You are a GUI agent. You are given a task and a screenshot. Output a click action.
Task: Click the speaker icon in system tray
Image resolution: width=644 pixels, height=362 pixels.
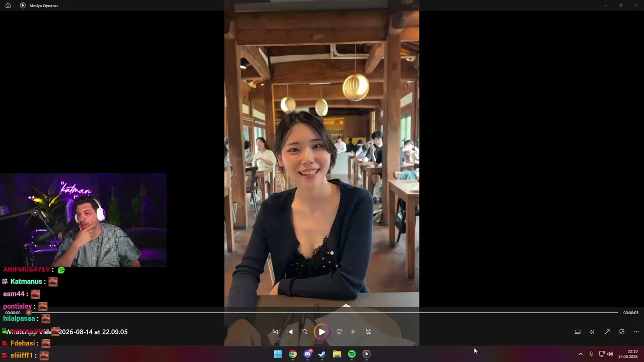coord(610,354)
